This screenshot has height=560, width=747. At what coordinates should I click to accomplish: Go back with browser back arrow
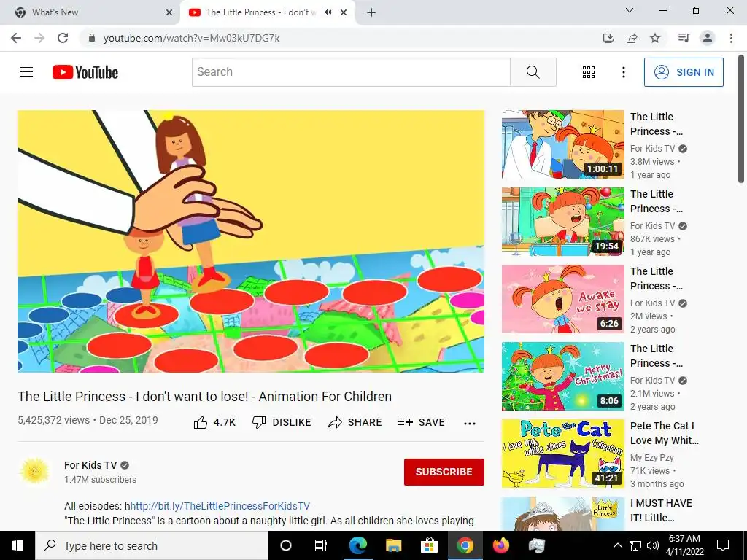[16, 38]
